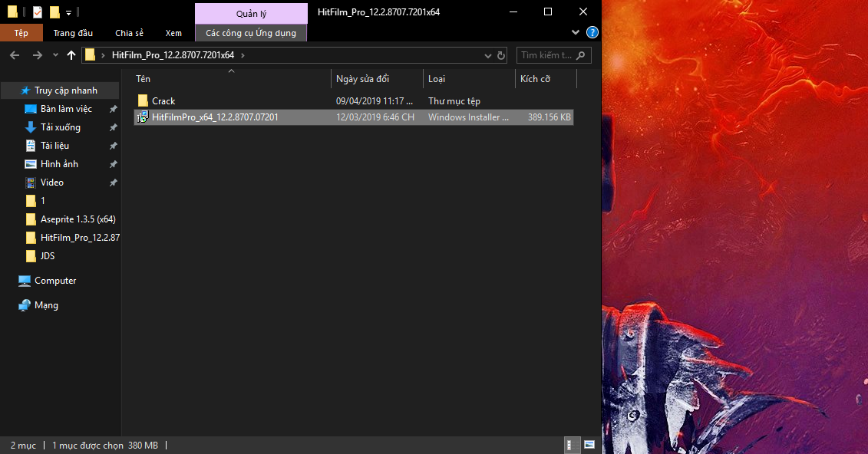Viewport: 868px width, 454px height.
Task: Switch to large icons view in status bar
Action: pos(589,445)
